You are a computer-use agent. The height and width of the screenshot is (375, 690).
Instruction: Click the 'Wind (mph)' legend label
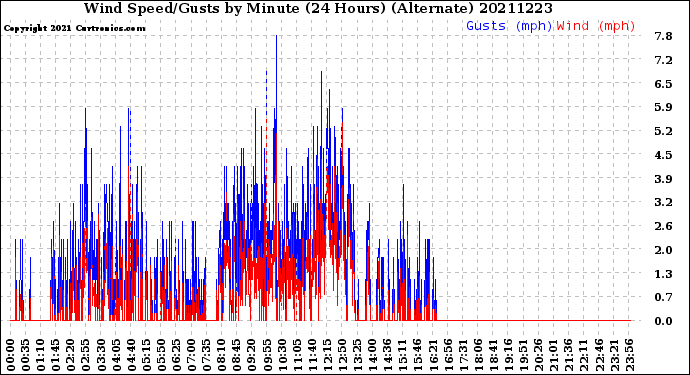click(x=596, y=26)
